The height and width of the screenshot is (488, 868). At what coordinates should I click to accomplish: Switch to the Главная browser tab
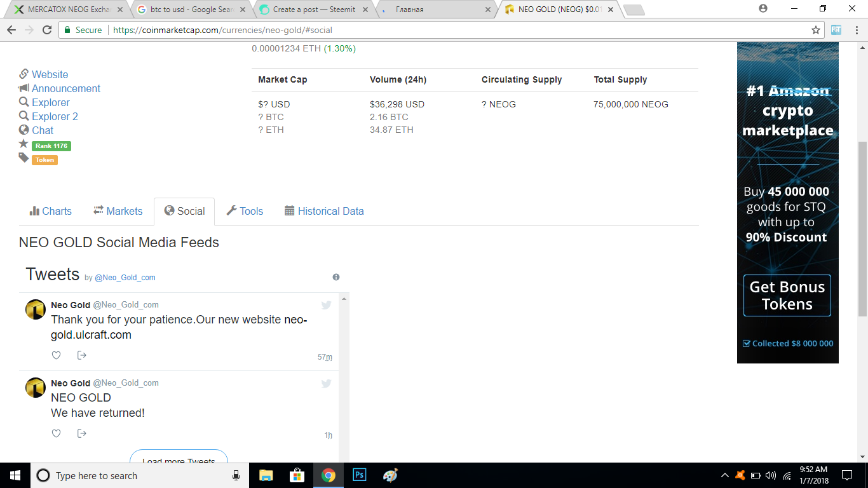(x=437, y=10)
